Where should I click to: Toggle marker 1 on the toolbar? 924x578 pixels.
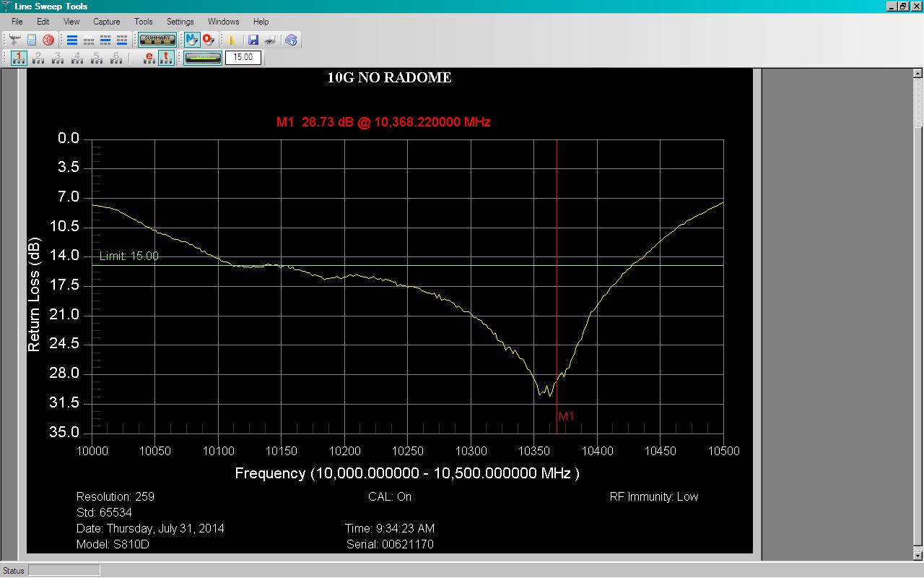(19, 58)
